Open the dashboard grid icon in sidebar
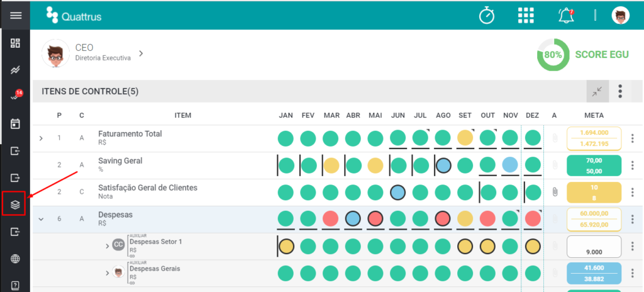 15,43
